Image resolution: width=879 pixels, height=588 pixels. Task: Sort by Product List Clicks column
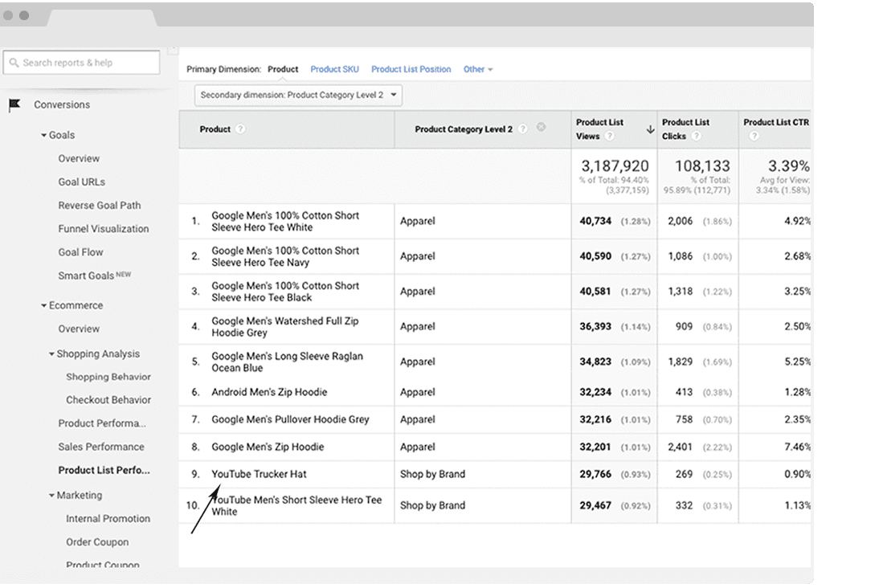click(685, 129)
